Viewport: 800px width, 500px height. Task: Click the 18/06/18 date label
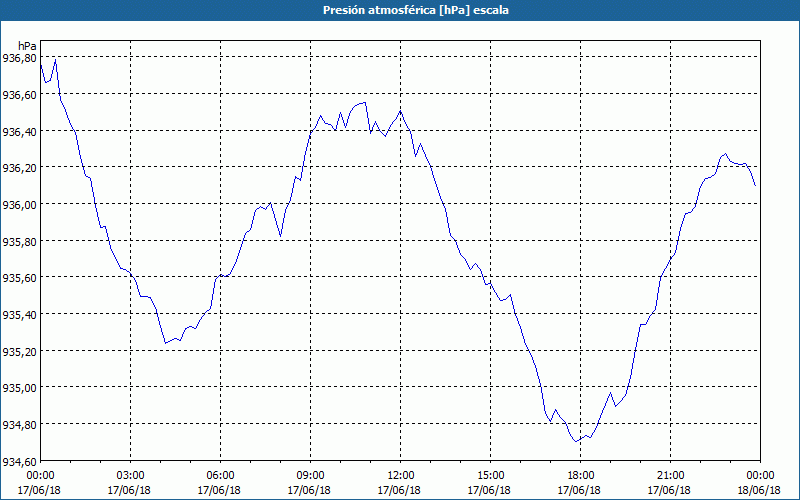pyautogui.click(x=759, y=490)
